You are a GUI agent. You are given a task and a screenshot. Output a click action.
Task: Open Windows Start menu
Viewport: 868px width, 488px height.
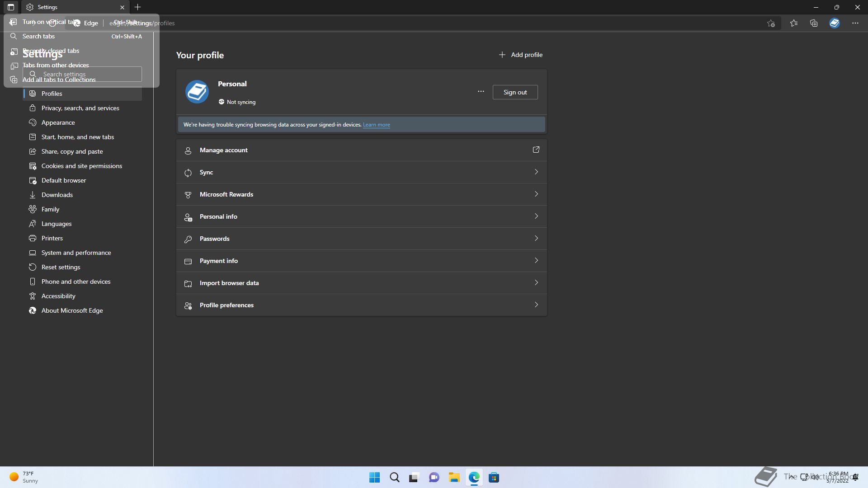[x=375, y=477]
